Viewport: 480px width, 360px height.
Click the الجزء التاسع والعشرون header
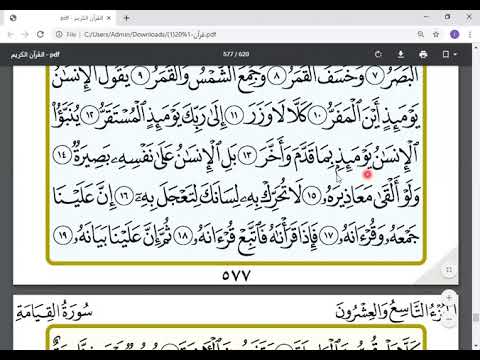(397, 312)
